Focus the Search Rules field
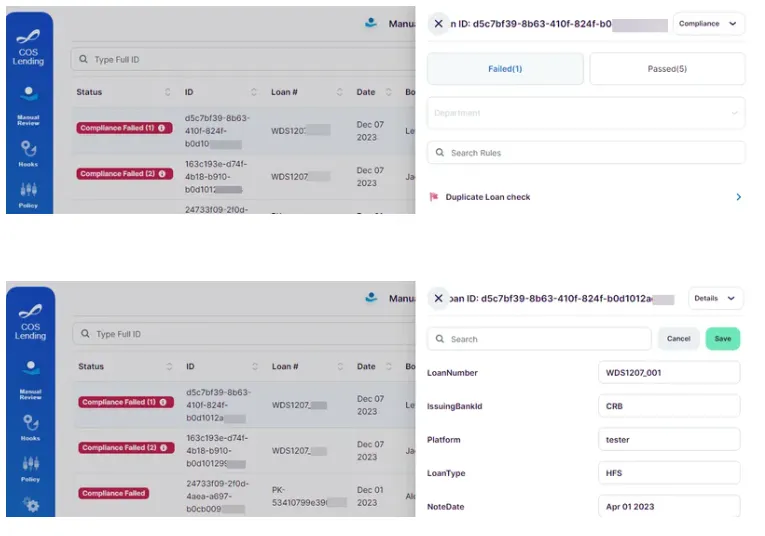 pyautogui.click(x=586, y=153)
